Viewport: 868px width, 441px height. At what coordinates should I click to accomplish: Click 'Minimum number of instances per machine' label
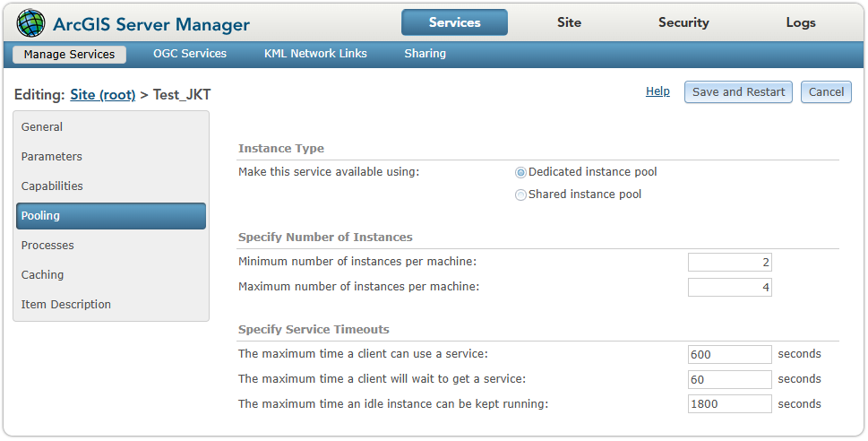(x=357, y=262)
